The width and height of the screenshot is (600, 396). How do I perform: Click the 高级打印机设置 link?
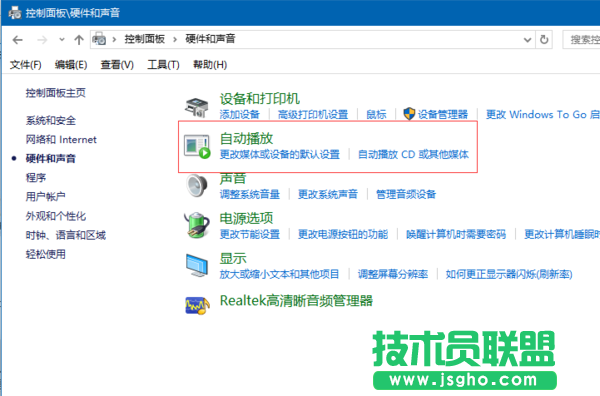313,114
